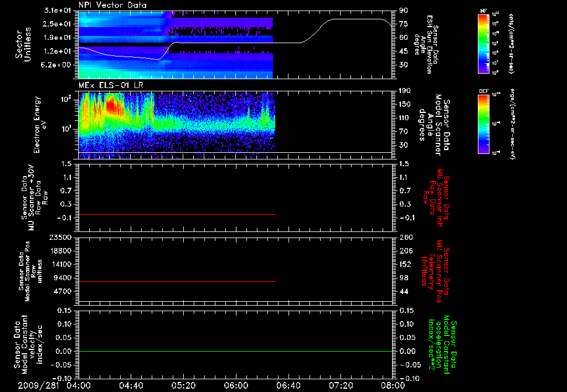Click the red line in MU Scanner +30V panel
Screen dimensions: 567x392
[177, 214]
